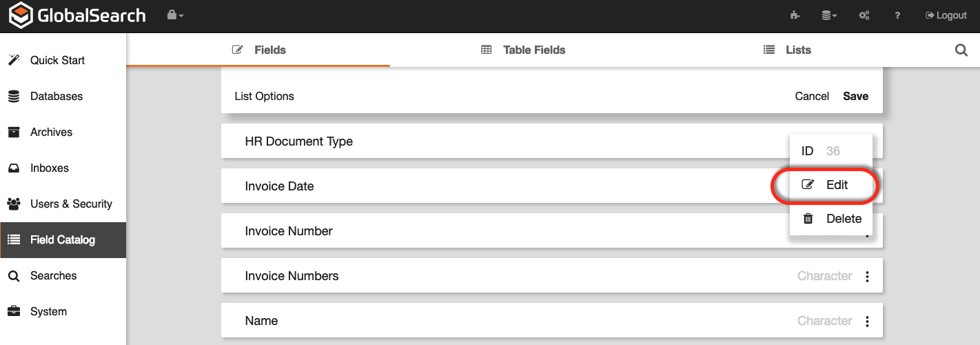
Task: Click the Logout link
Action: click(x=946, y=16)
